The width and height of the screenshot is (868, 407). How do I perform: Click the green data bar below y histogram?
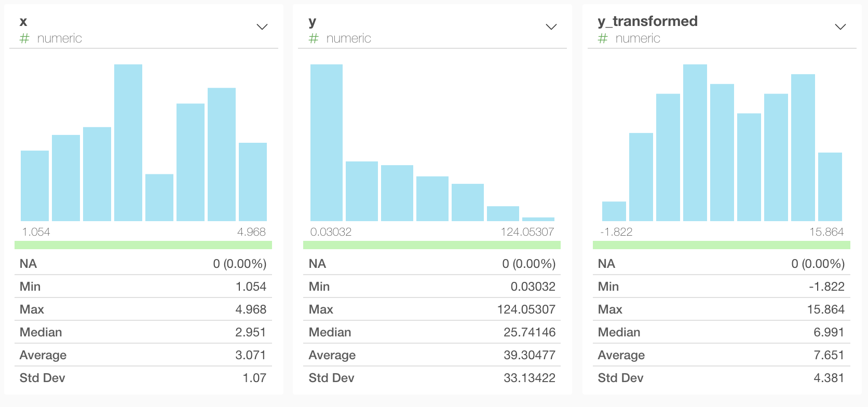point(432,245)
